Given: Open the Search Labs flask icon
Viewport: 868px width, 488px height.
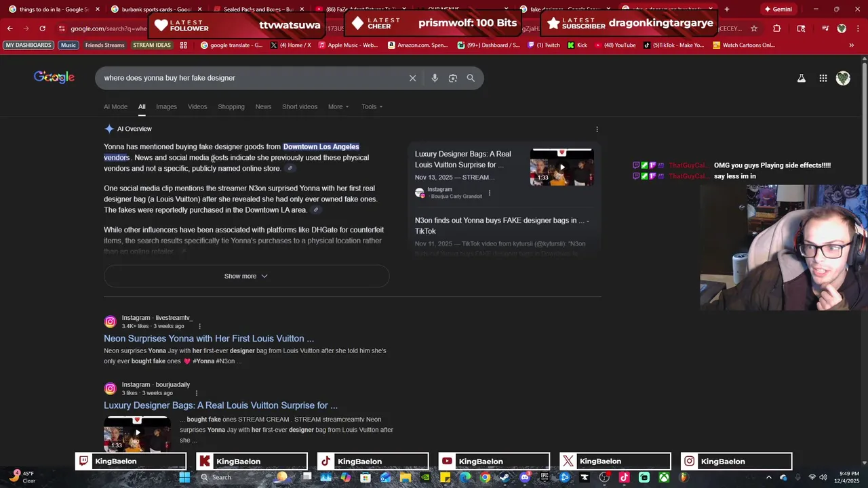Looking at the screenshot, I should [x=801, y=78].
